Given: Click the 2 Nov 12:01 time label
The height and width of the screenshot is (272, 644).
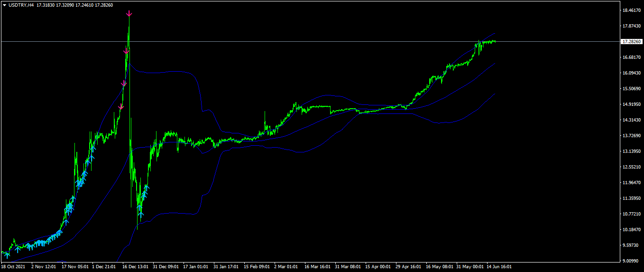Looking at the screenshot, I should click(44, 267).
